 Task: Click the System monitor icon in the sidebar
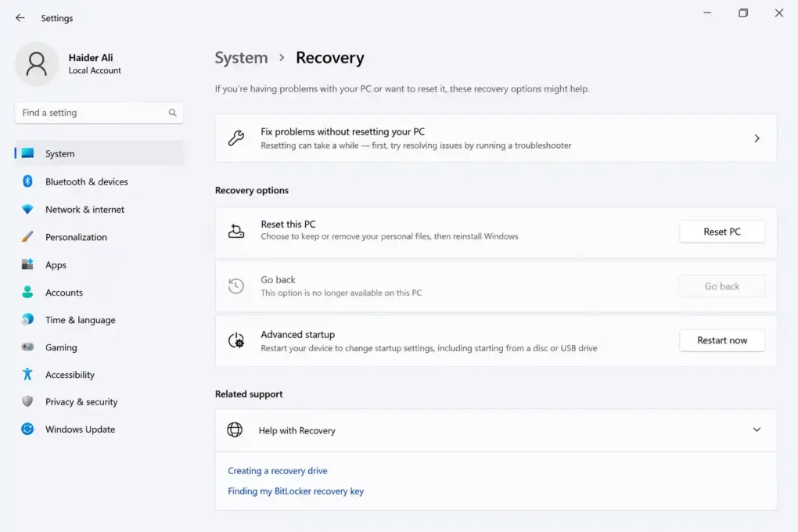click(x=28, y=153)
